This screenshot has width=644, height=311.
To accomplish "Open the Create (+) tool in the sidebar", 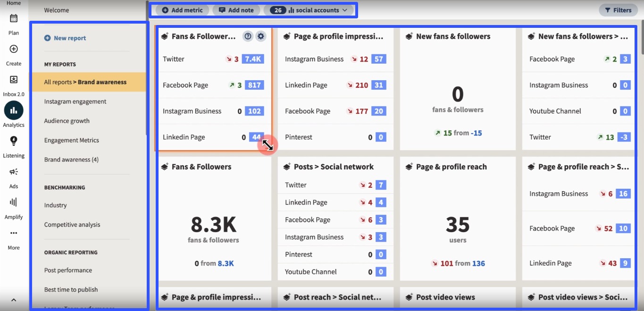I will point(13,49).
